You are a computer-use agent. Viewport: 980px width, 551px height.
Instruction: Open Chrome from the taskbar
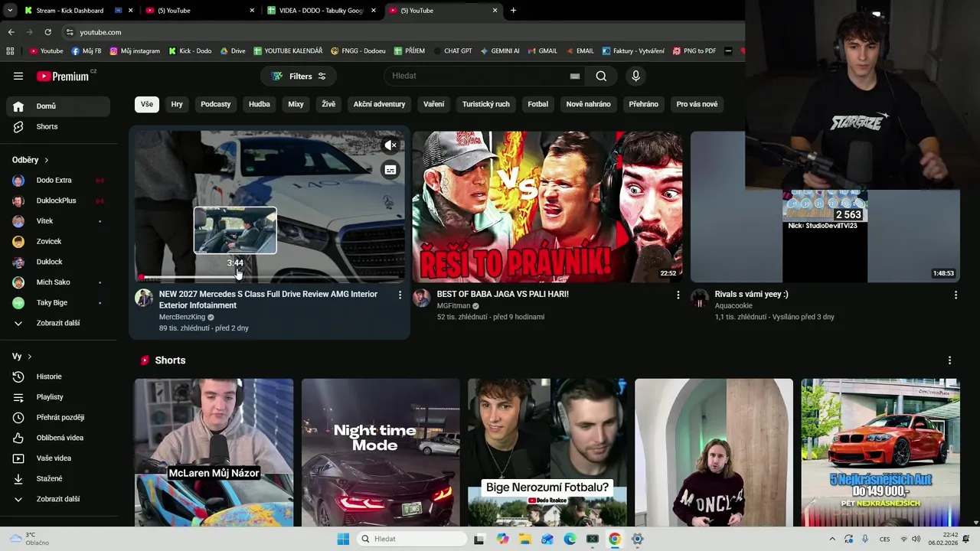click(x=615, y=539)
